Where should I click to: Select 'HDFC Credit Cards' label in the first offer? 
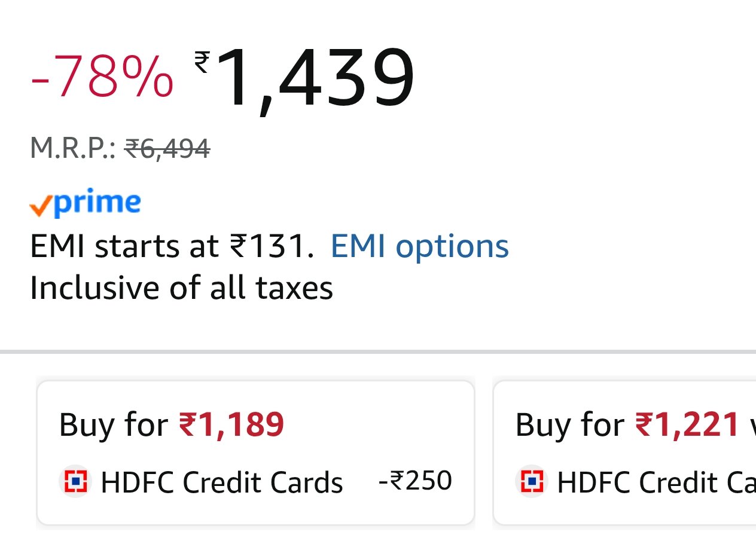tap(221, 482)
